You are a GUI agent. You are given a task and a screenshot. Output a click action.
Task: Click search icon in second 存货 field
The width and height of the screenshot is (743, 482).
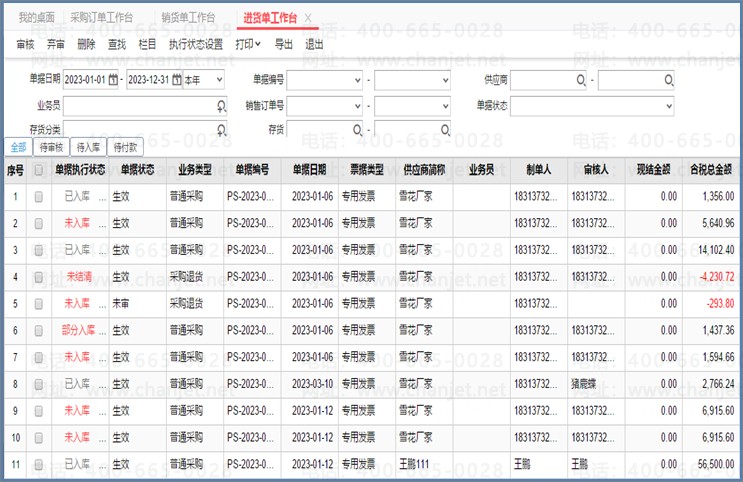click(445, 129)
